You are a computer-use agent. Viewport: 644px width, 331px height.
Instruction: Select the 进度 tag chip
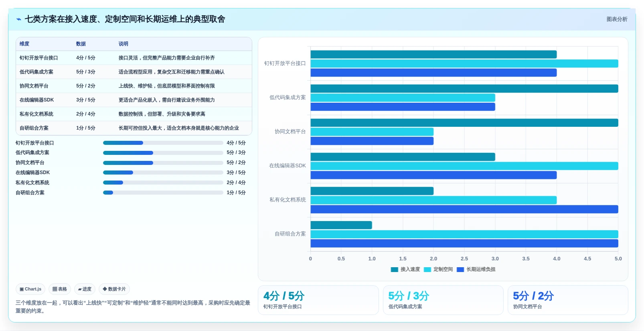(x=85, y=289)
